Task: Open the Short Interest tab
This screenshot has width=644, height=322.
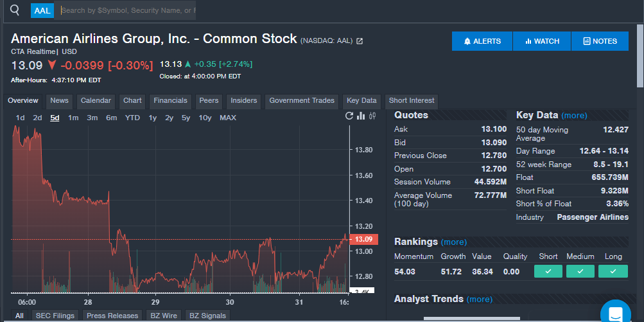Action: pos(412,101)
